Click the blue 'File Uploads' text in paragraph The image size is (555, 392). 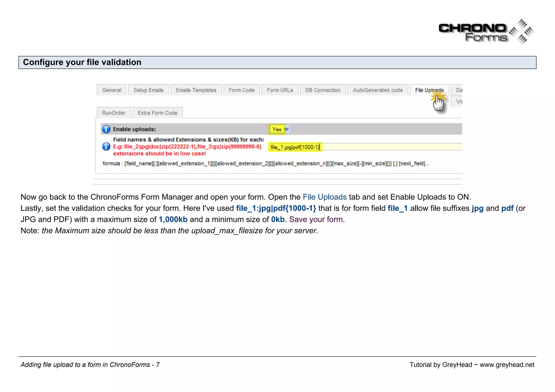325,197
